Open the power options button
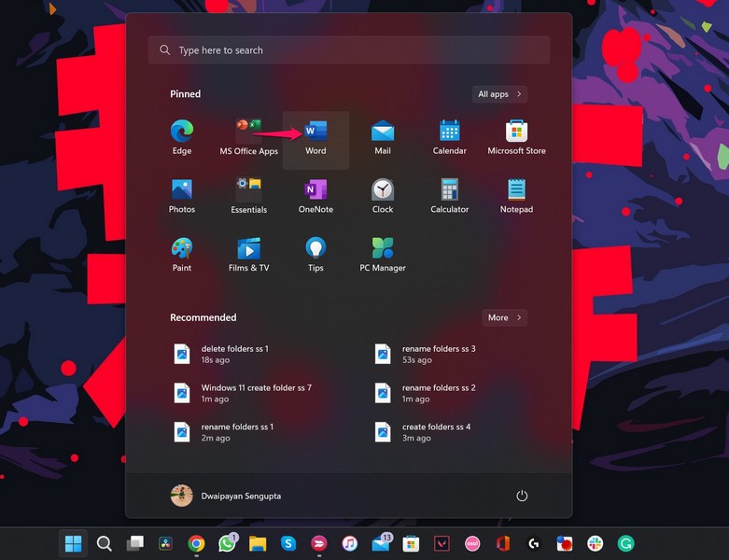 tap(522, 496)
